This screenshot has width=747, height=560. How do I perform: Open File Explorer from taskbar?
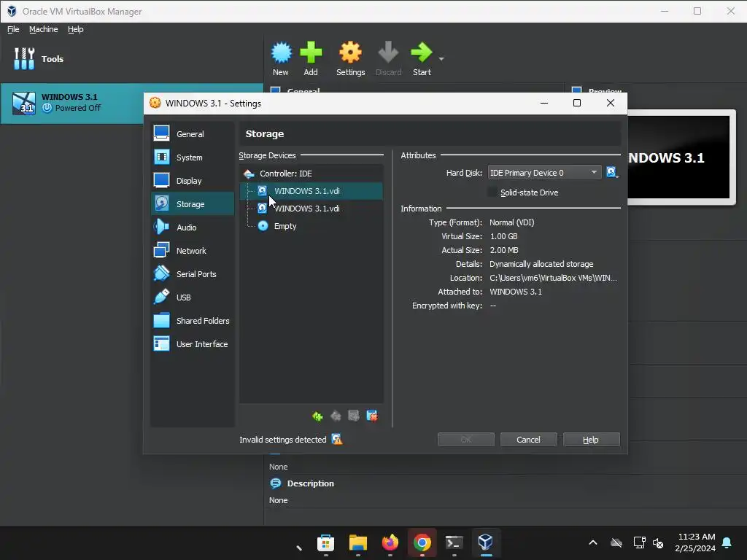(357, 542)
